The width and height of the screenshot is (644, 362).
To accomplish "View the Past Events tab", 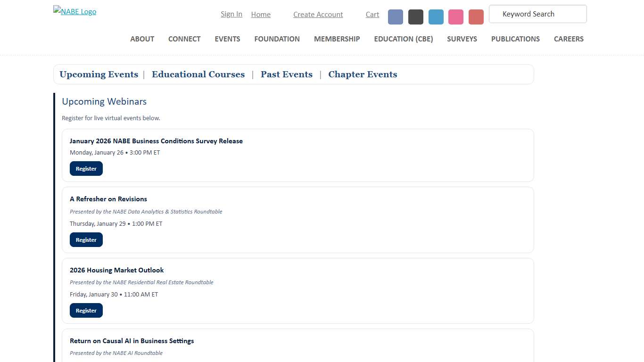I will click(286, 74).
